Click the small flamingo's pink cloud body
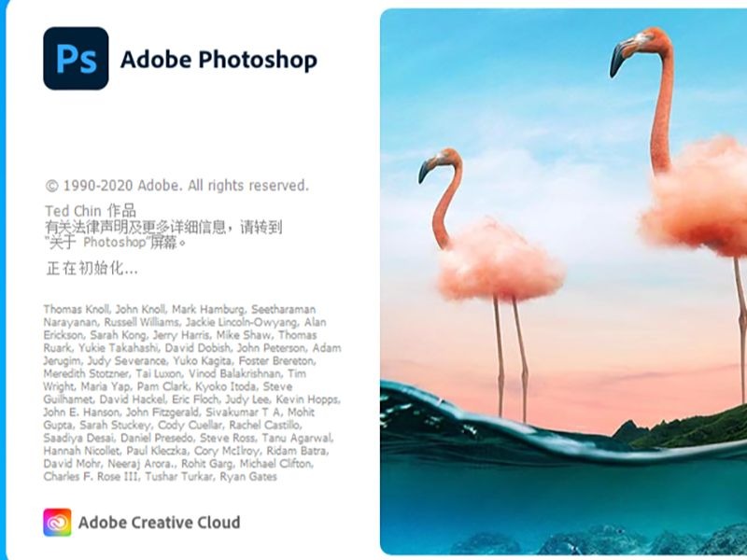This screenshot has height=560, width=747. tap(500, 261)
